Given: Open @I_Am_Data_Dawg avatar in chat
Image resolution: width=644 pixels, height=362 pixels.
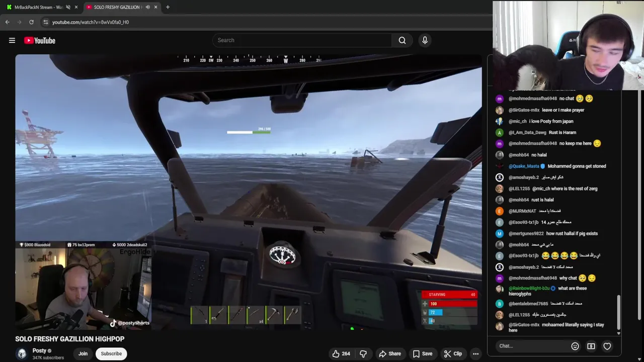Looking at the screenshot, I should pyautogui.click(x=499, y=132).
